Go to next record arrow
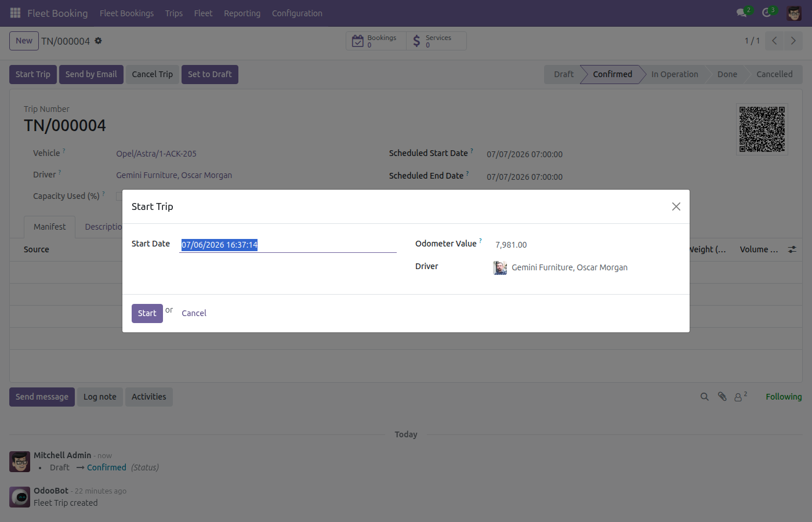 [x=793, y=41]
